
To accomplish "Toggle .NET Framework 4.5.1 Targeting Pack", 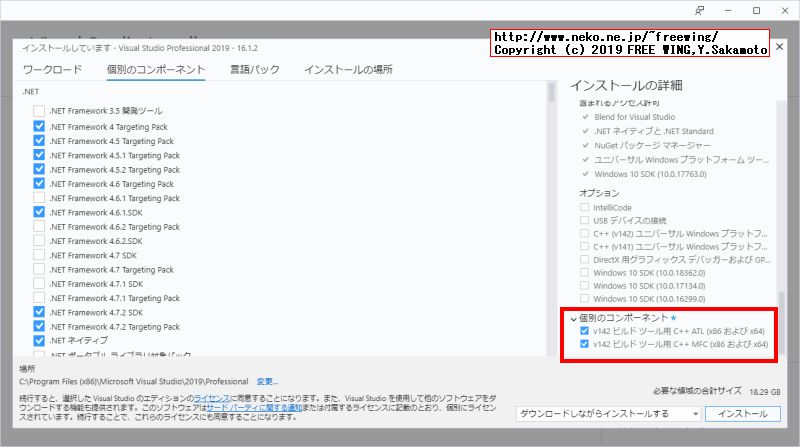I will tap(39, 155).
